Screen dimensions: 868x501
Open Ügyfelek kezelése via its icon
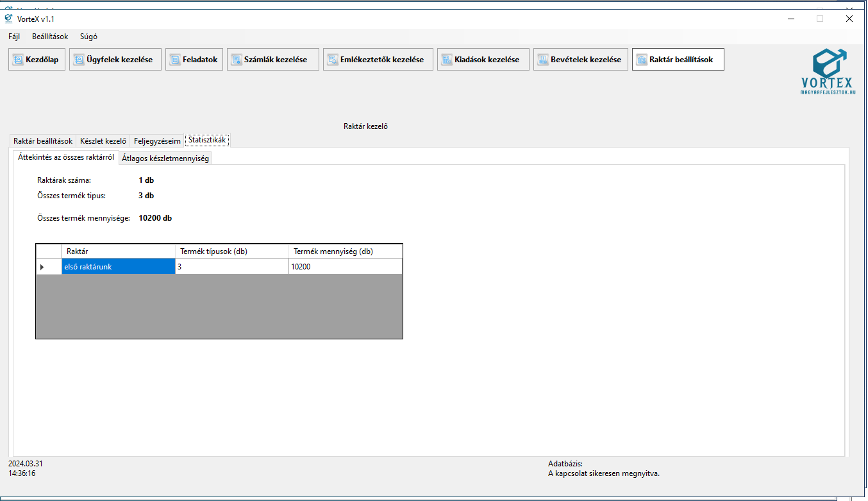click(x=79, y=60)
